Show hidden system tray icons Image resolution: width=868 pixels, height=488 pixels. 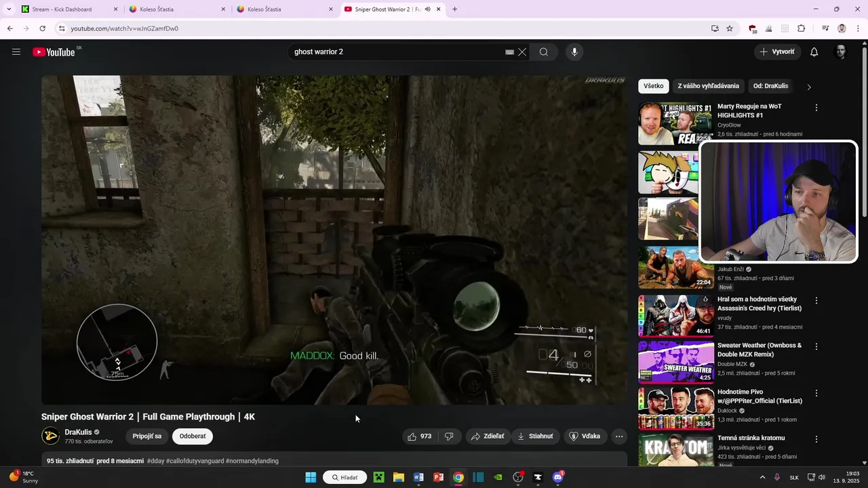[762, 477]
